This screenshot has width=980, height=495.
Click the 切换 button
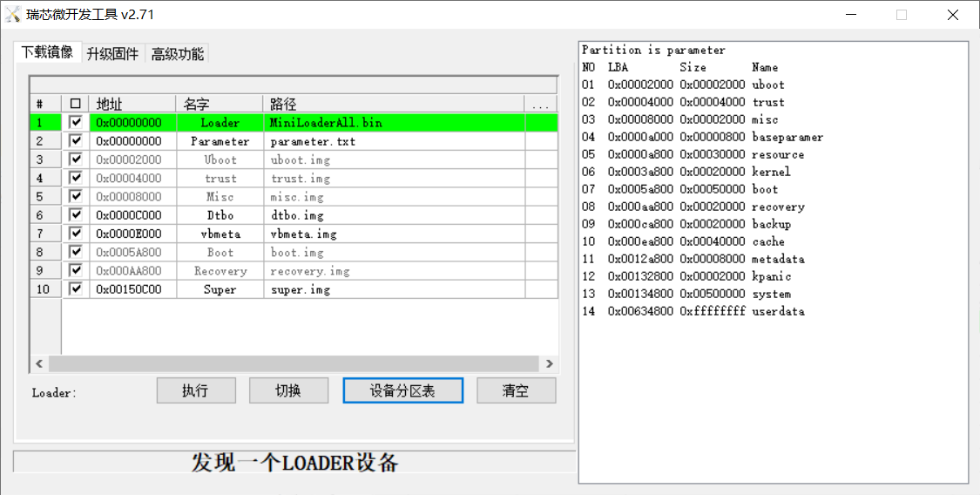coord(288,390)
